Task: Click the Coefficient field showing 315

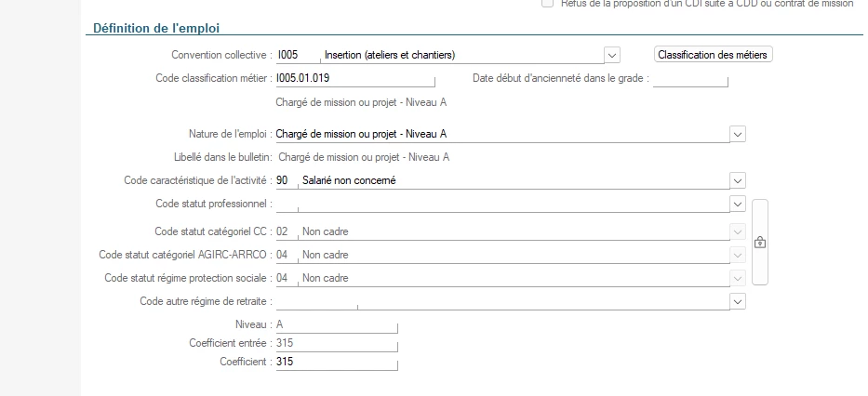Action: pyautogui.click(x=336, y=362)
